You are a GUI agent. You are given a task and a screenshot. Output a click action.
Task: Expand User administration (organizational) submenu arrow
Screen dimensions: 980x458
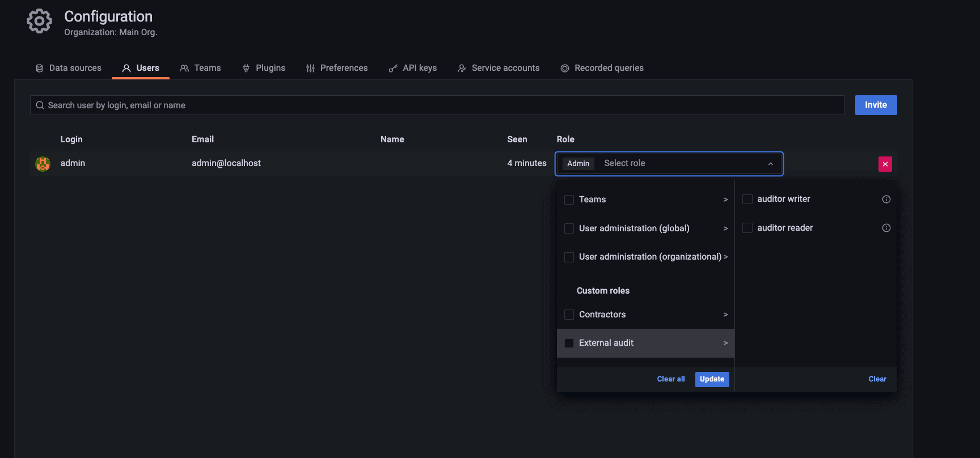[725, 257]
